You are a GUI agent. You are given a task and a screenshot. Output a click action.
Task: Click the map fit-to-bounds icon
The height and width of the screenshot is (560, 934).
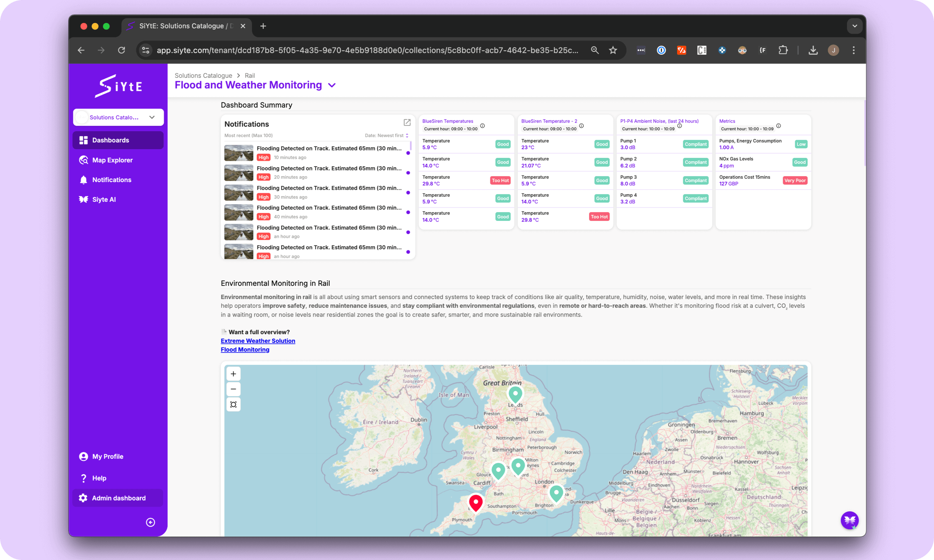233,405
